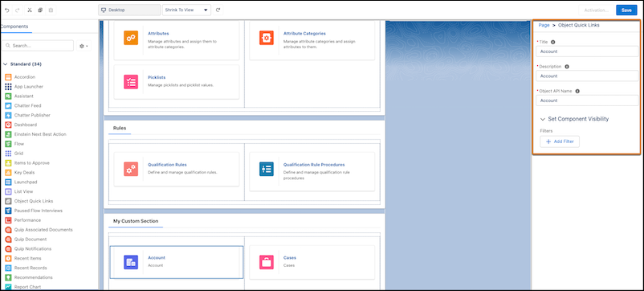The width and height of the screenshot is (644, 291).
Task: Click the Paste icon in toolbar
Action: pyautogui.click(x=51, y=10)
